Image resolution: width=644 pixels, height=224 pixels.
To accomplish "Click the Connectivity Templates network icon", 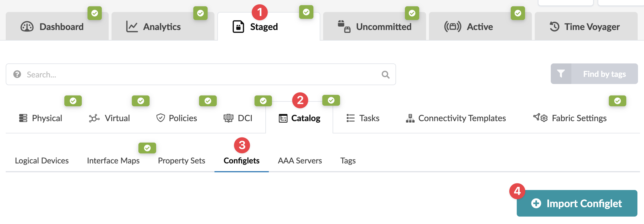I will tap(410, 118).
